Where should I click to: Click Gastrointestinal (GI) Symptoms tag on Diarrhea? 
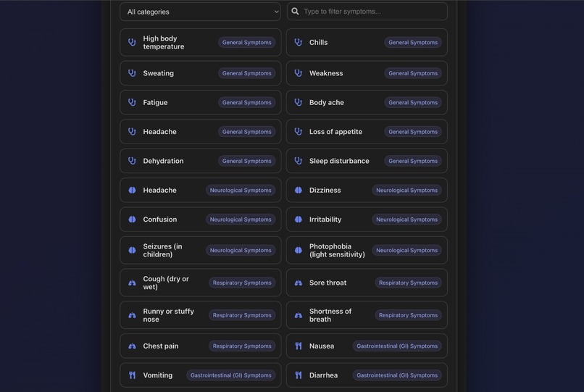397,375
